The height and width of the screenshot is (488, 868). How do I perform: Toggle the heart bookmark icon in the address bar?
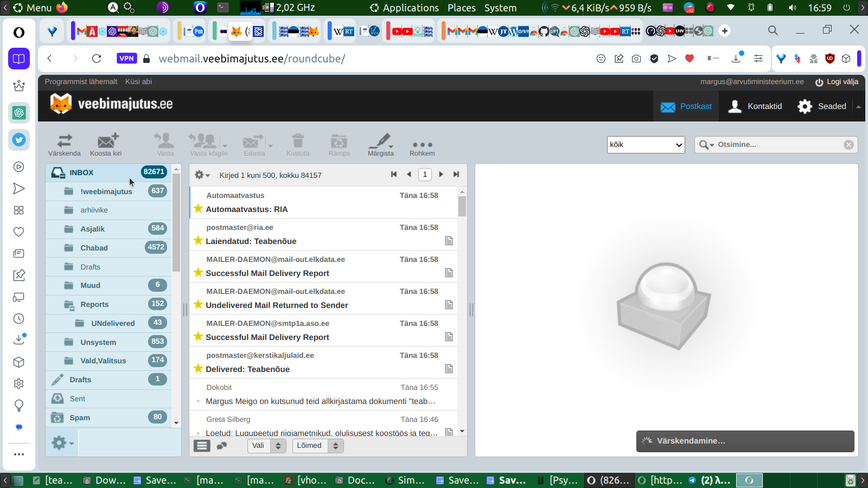pos(690,59)
